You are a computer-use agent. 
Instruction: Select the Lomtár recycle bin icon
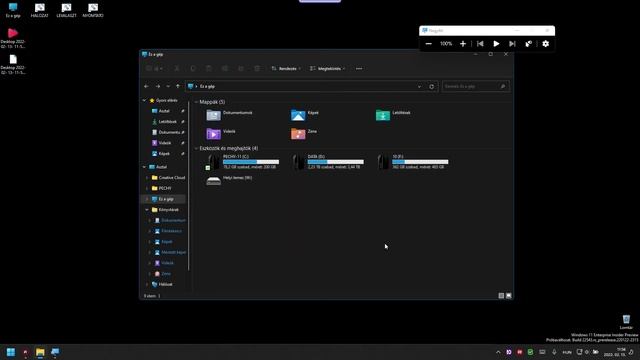point(626,322)
